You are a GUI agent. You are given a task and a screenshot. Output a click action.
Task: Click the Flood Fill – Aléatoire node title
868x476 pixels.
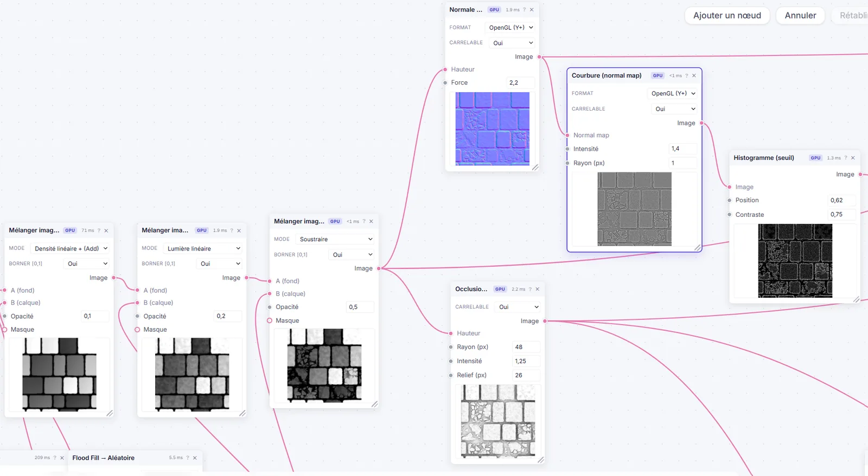tap(104, 458)
